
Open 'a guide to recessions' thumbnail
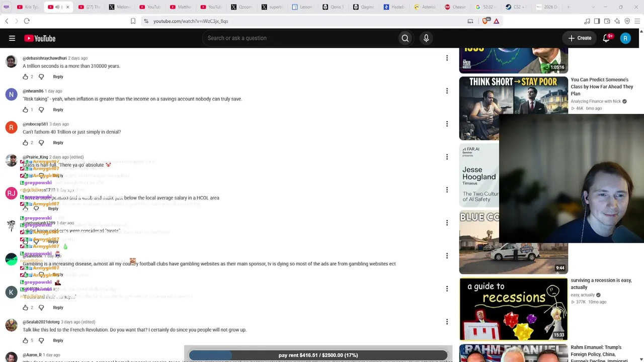coord(513,309)
